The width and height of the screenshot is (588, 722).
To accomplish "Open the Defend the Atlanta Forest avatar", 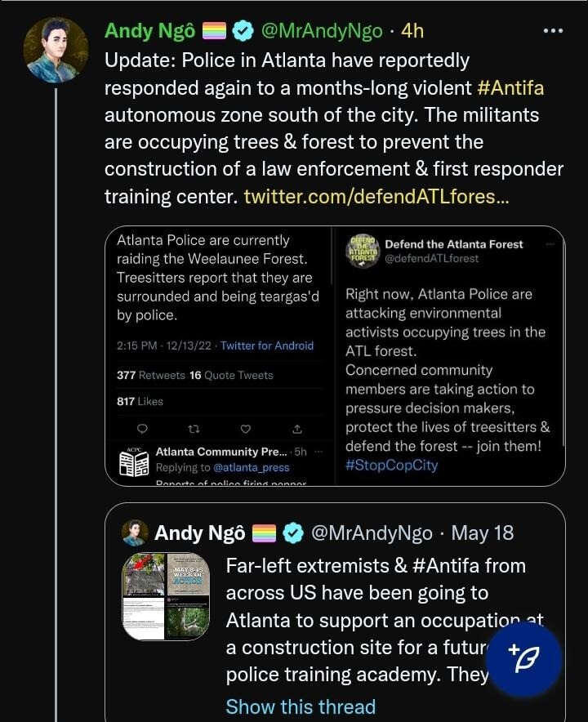I will 360,251.
